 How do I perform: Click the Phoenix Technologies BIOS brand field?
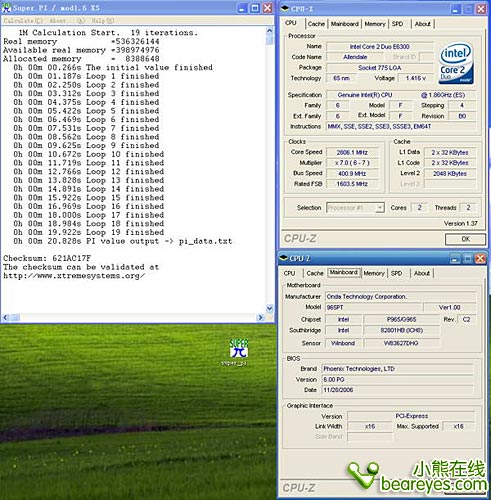click(x=397, y=369)
